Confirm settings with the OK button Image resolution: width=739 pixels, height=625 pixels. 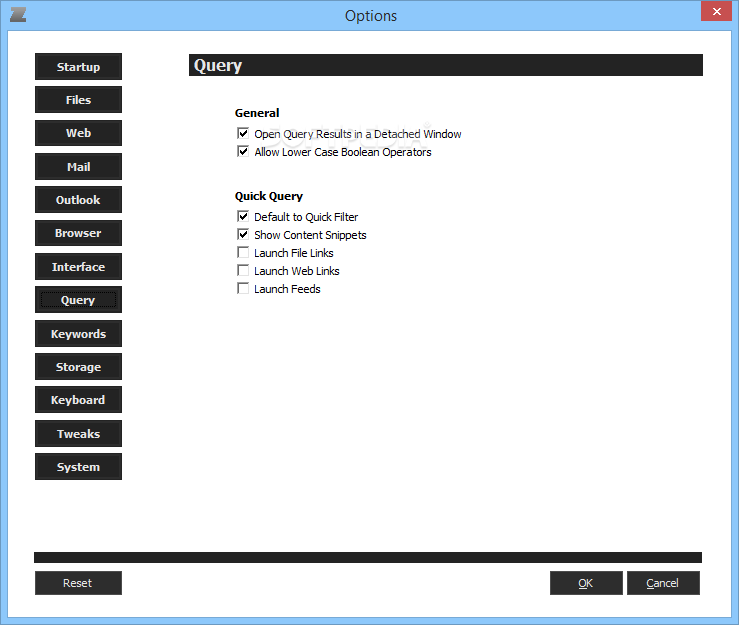[x=586, y=583]
